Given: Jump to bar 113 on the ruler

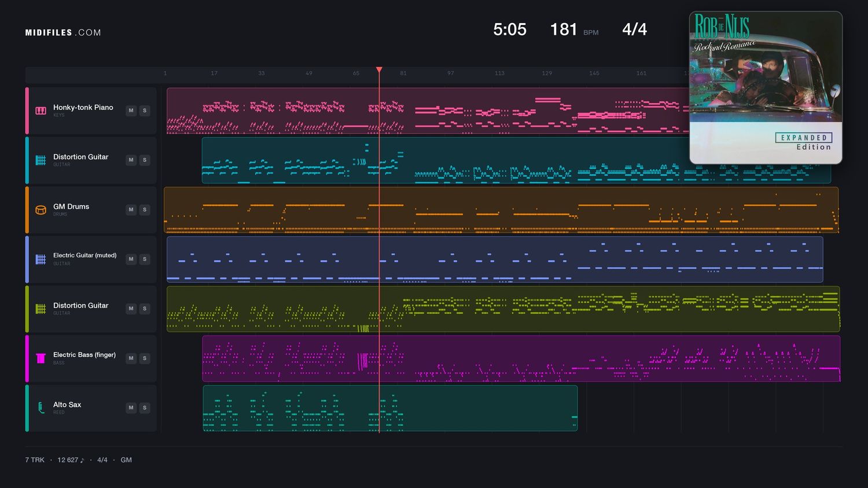Looking at the screenshot, I should 499,73.
